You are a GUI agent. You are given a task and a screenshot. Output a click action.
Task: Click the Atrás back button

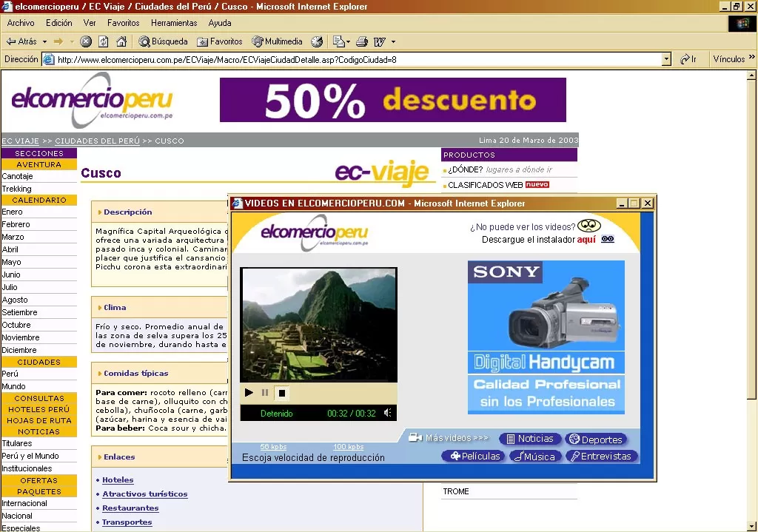tap(22, 41)
